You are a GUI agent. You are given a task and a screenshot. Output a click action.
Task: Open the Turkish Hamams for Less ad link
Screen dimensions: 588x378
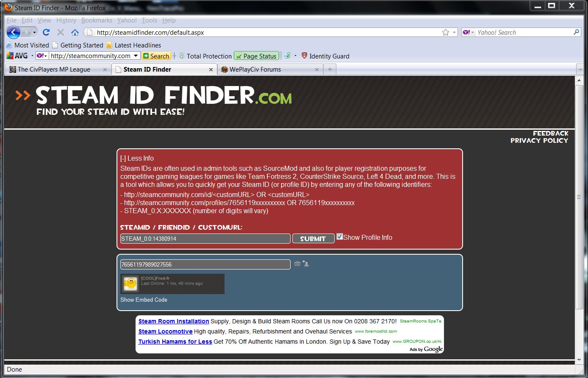pyautogui.click(x=175, y=342)
